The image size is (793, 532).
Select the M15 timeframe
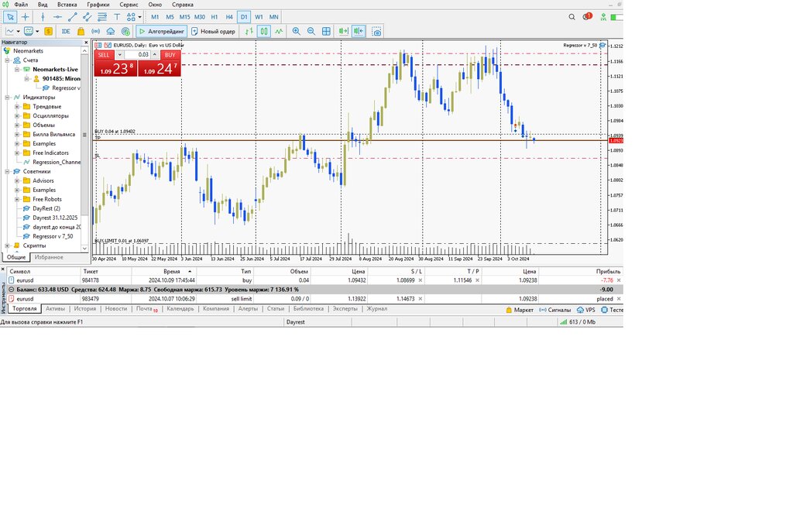click(x=184, y=17)
